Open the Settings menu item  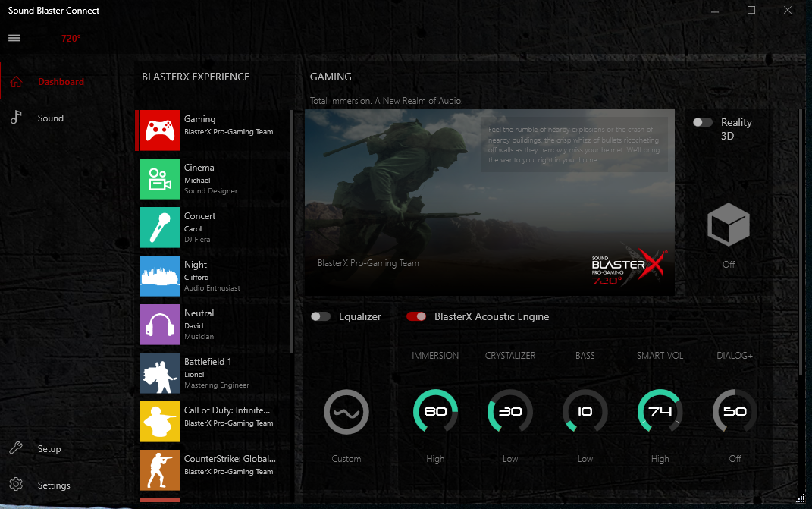tap(54, 485)
